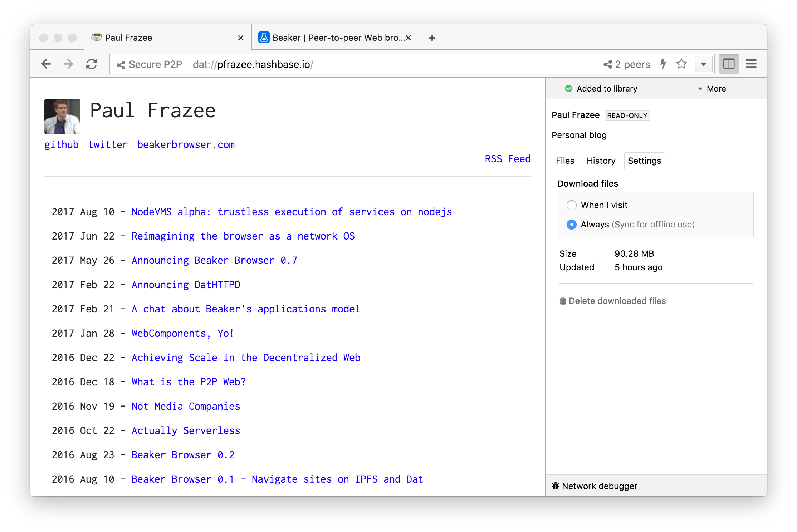797x532 pixels.
Task: Open What is the P2P Web? post
Action: [189, 382]
